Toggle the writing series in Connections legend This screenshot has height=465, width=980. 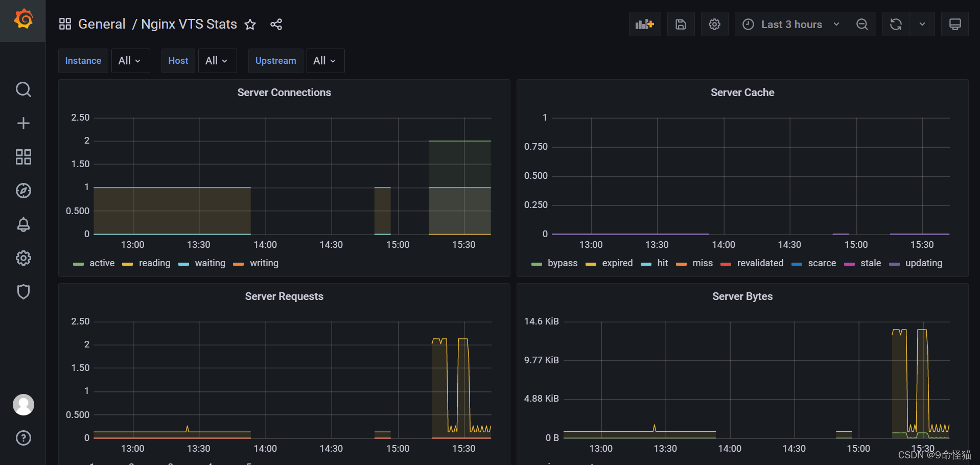[x=264, y=263]
